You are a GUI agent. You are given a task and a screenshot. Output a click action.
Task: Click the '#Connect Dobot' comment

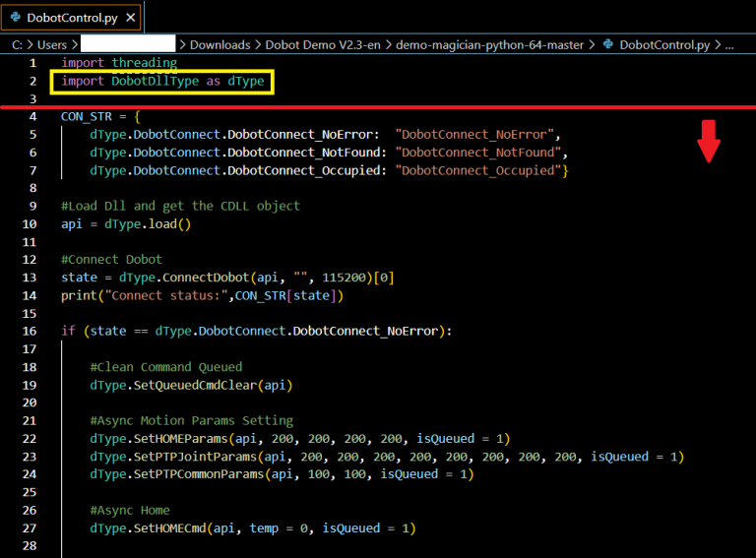[111, 259]
